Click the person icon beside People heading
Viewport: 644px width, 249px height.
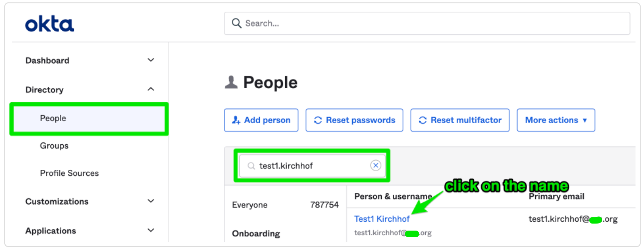pos(231,83)
